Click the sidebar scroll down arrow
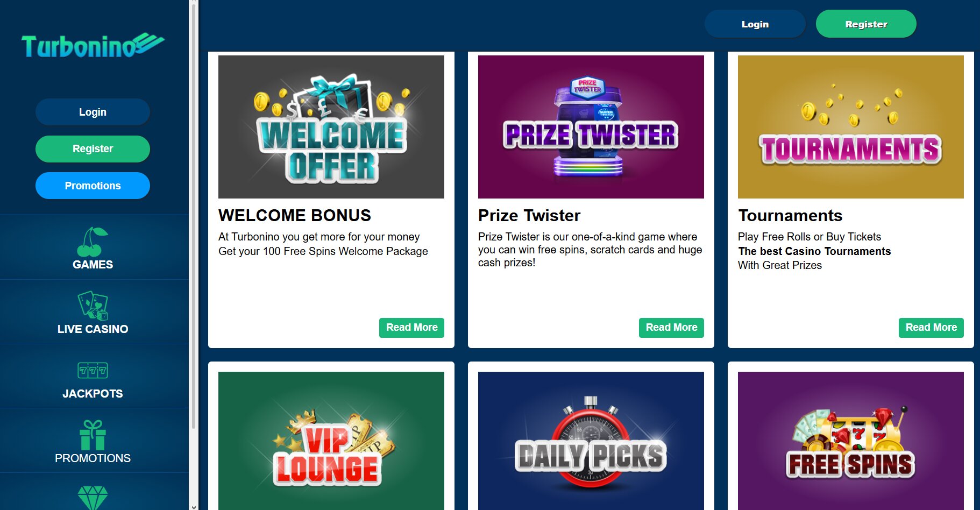This screenshot has width=980, height=510. click(194, 506)
